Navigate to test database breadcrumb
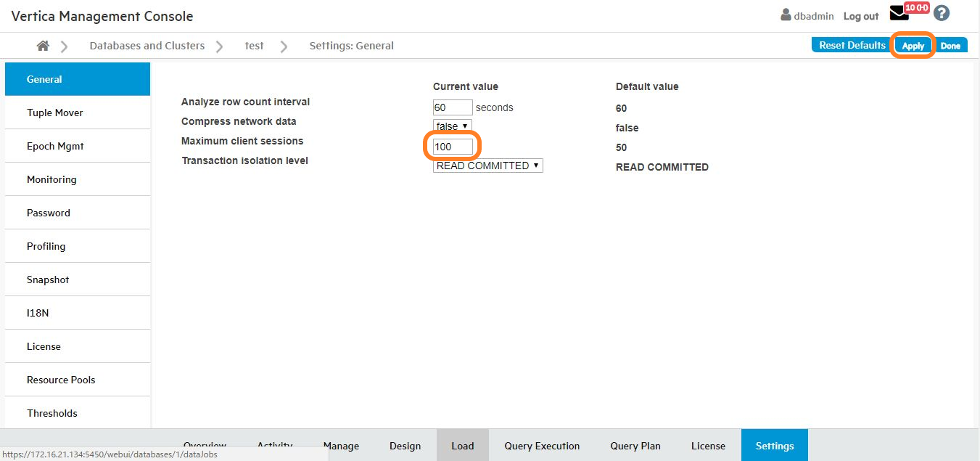This screenshot has height=461, width=980. [254, 46]
